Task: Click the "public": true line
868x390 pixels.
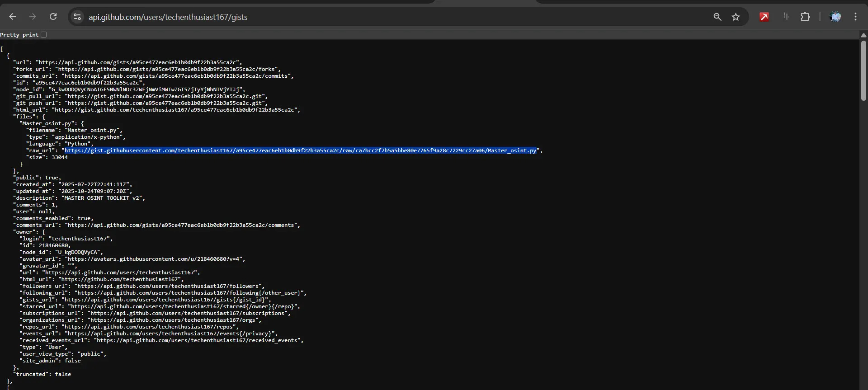Action: point(37,178)
